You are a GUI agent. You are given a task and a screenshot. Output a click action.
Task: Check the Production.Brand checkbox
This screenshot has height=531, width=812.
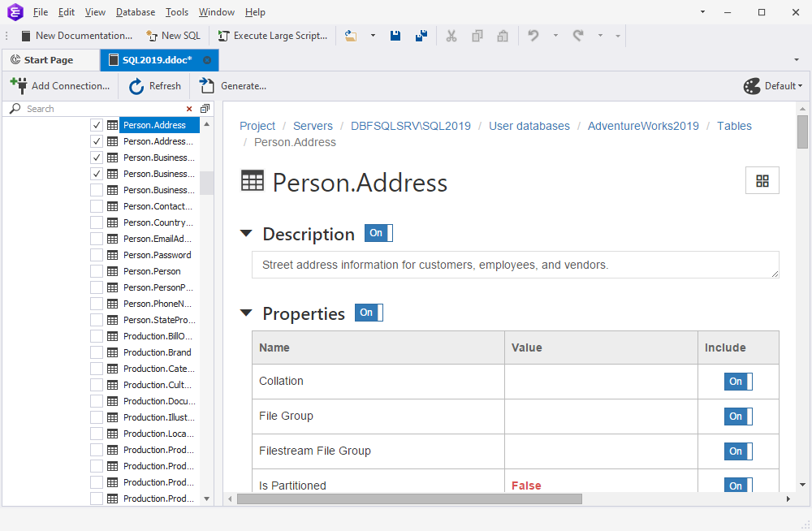[97, 352]
